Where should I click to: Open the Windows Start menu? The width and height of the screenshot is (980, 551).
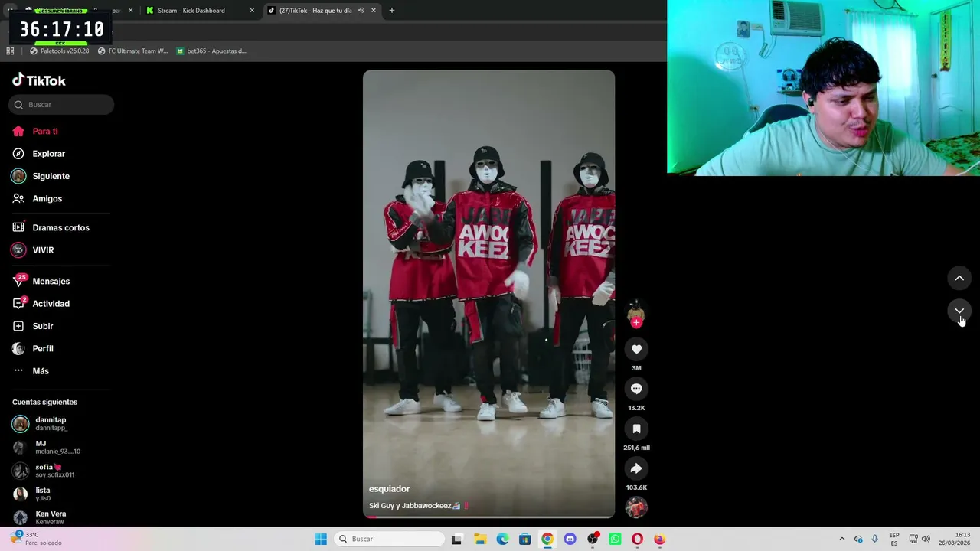click(x=321, y=539)
